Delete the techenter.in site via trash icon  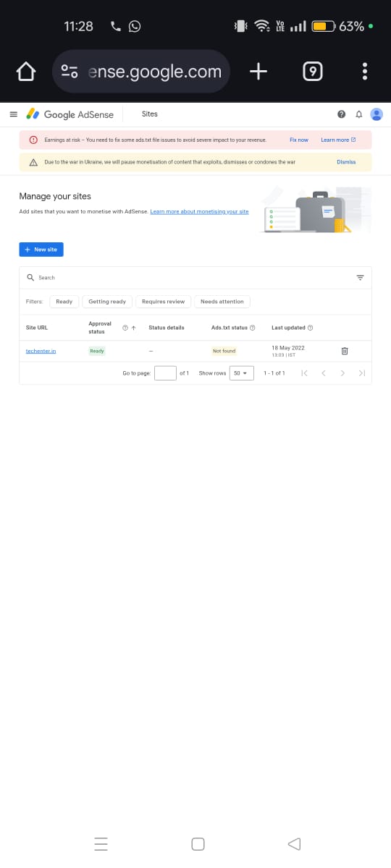coord(345,351)
